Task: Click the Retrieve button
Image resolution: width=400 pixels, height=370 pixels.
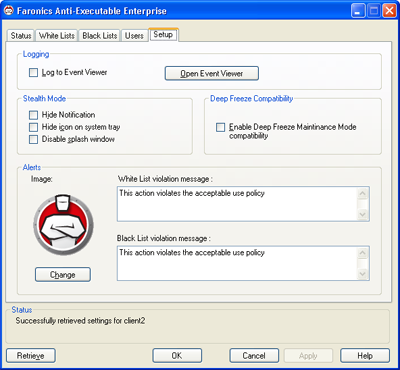Action: pyautogui.click(x=31, y=356)
